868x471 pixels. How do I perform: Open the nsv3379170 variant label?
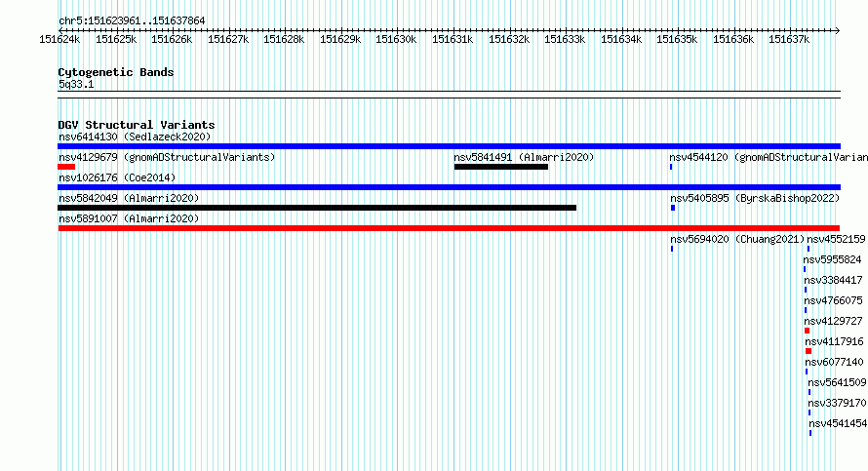click(x=837, y=403)
